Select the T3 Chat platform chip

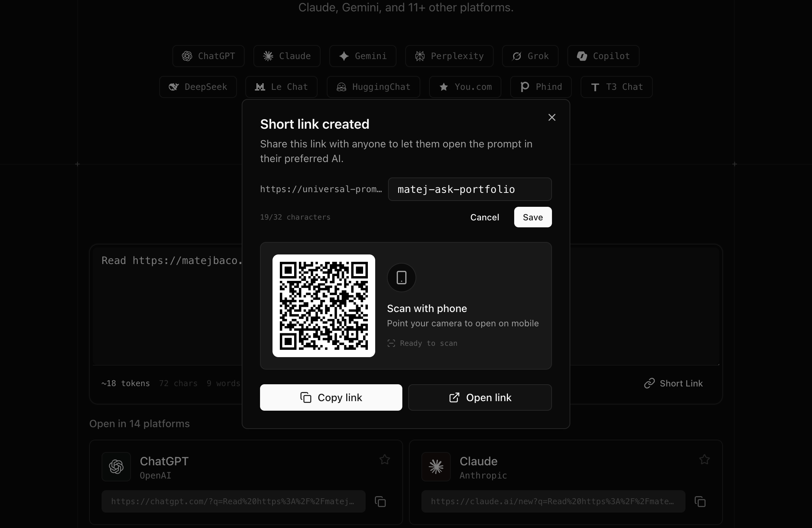click(x=616, y=87)
